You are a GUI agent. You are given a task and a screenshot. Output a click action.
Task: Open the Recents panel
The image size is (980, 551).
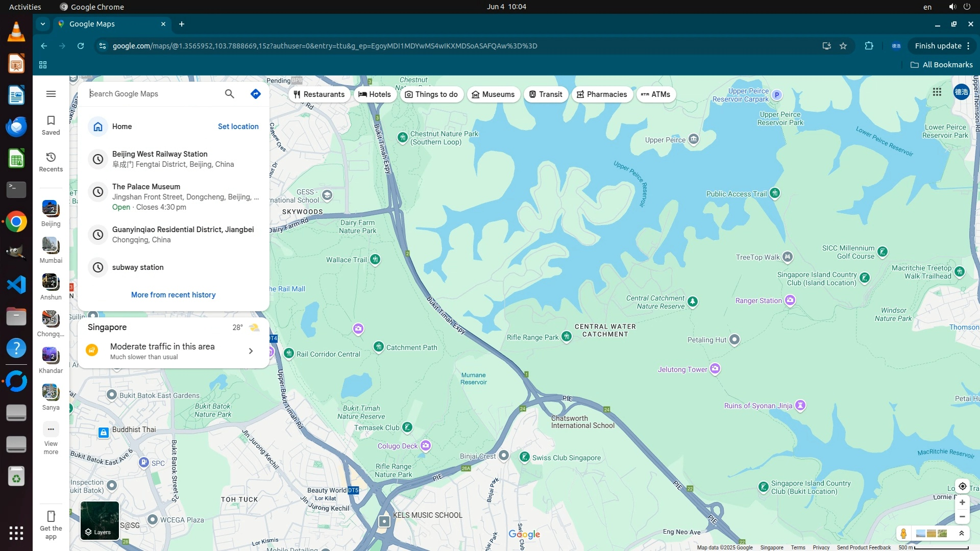pyautogui.click(x=51, y=162)
